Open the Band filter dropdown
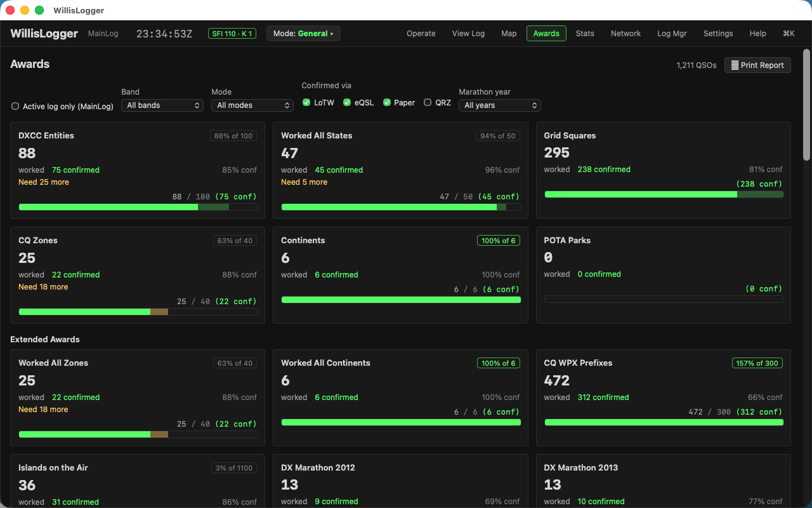Viewport: 812px width, 508px height. [x=162, y=105]
